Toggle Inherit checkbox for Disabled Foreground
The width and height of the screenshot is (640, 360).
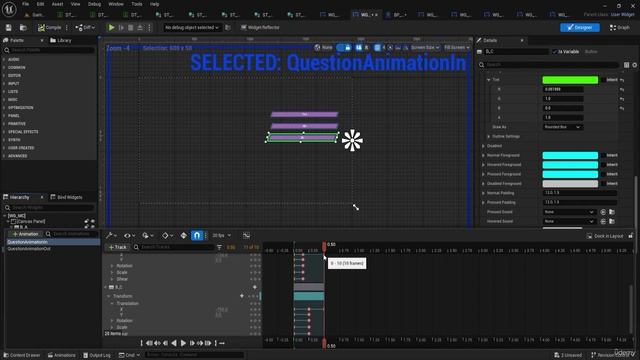pyautogui.click(x=603, y=184)
